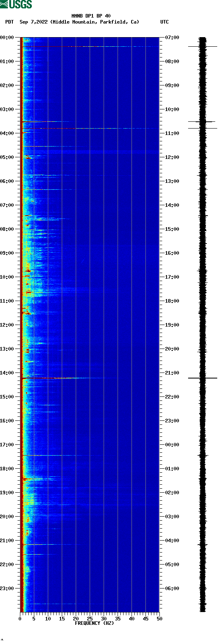Click the '11:00' label on the UTC axis
Viewport: 220px width, 644px height.
coord(172,133)
